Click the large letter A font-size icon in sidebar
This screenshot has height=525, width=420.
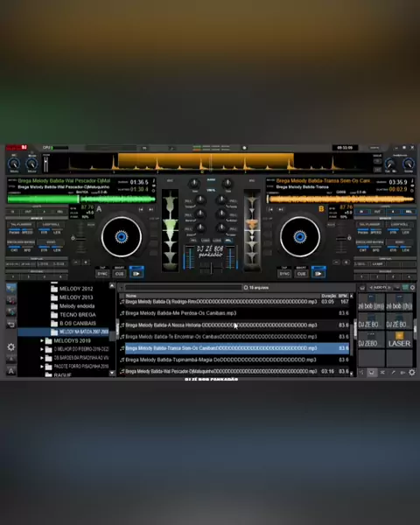coord(10,371)
